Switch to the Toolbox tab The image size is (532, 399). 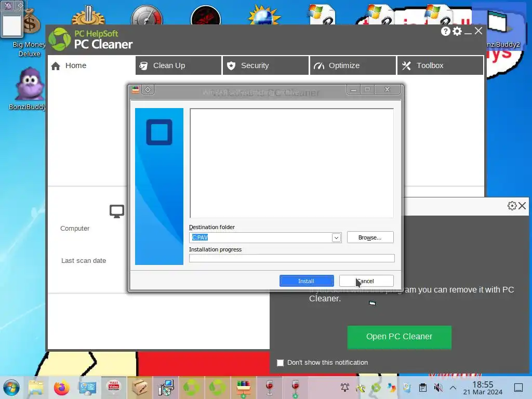click(x=440, y=65)
